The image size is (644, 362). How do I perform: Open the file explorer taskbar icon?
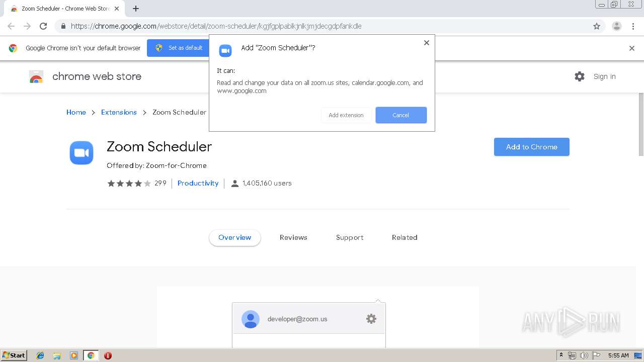click(x=57, y=355)
